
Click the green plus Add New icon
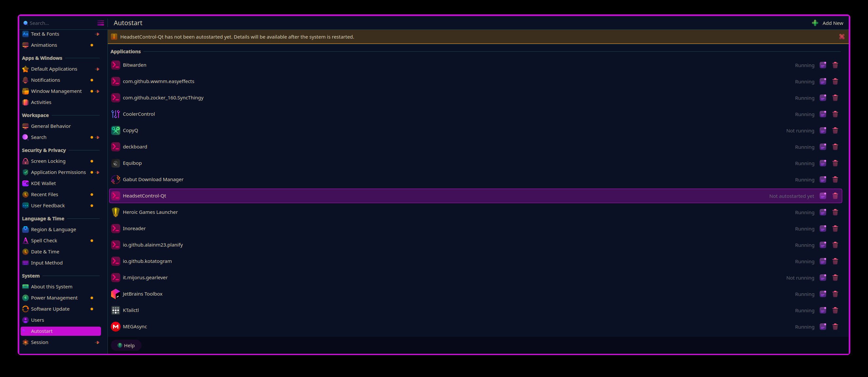pos(815,23)
